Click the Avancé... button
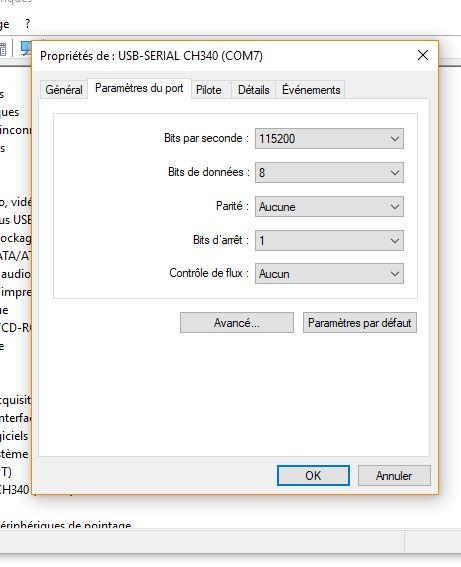Viewport: 461px width, 567px height. point(237,323)
